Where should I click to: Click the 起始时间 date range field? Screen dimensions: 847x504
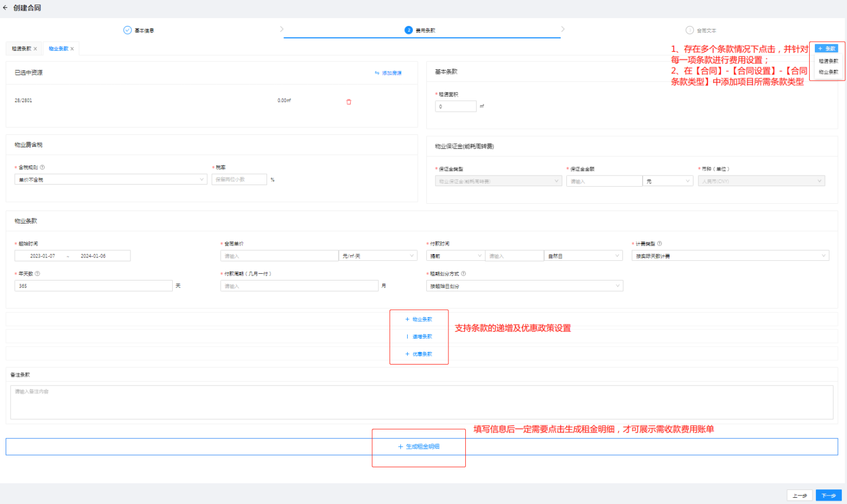[x=72, y=256]
